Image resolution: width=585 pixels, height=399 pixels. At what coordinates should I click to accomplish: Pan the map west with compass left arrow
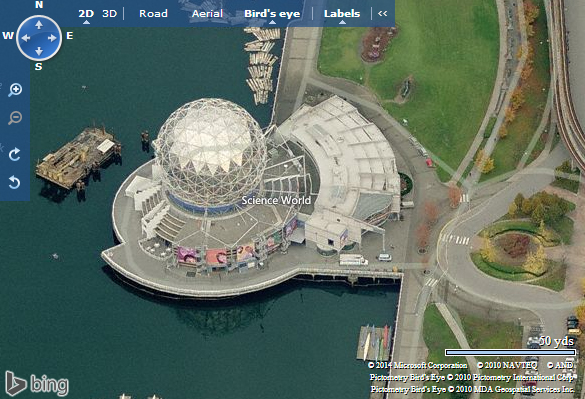tap(25, 38)
